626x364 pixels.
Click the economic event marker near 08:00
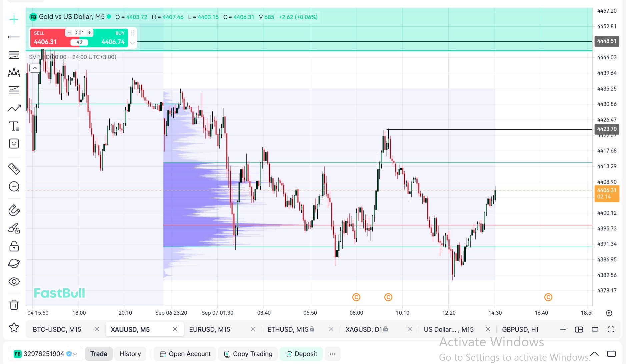click(356, 297)
